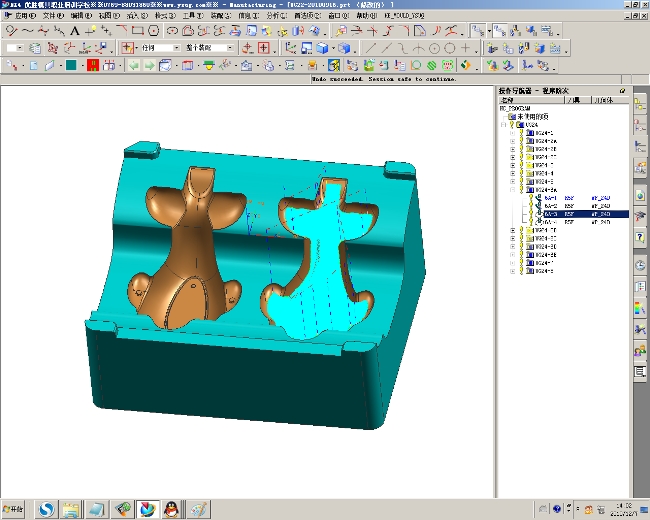This screenshot has height=520, width=650.
Task: Toggle the pin on the operation navigator panel
Action: pyautogui.click(x=622, y=91)
